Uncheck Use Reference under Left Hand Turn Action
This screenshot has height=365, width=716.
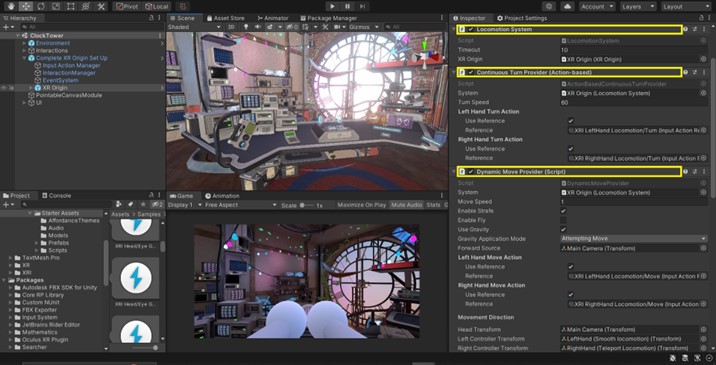click(x=571, y=121)
